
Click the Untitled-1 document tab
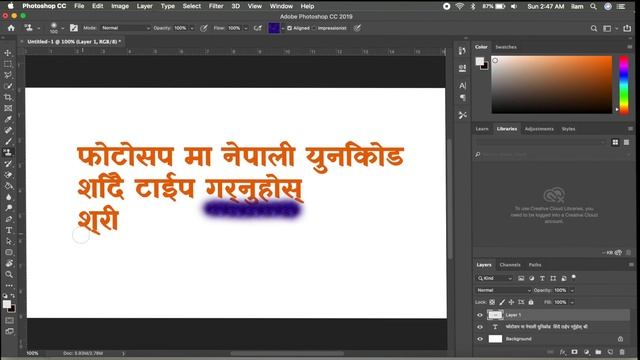(74, 42)
